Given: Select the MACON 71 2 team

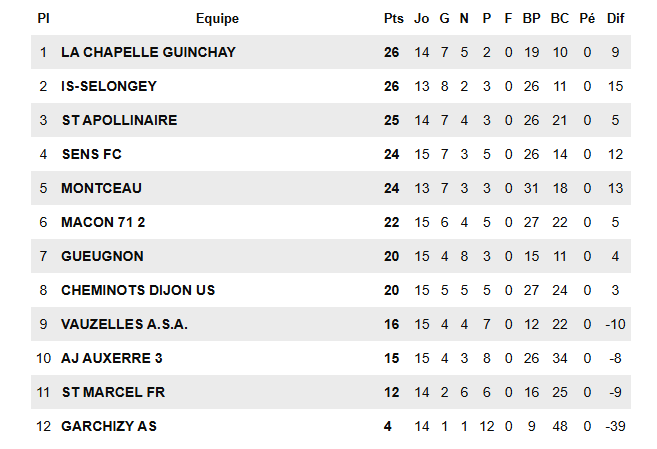Looking at the screenshot, I should click(110, 222).
